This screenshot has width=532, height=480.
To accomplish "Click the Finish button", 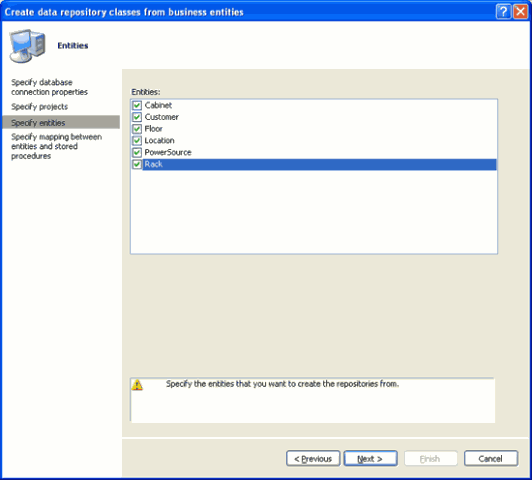I will pyautogui.click(x=430, y=459).
